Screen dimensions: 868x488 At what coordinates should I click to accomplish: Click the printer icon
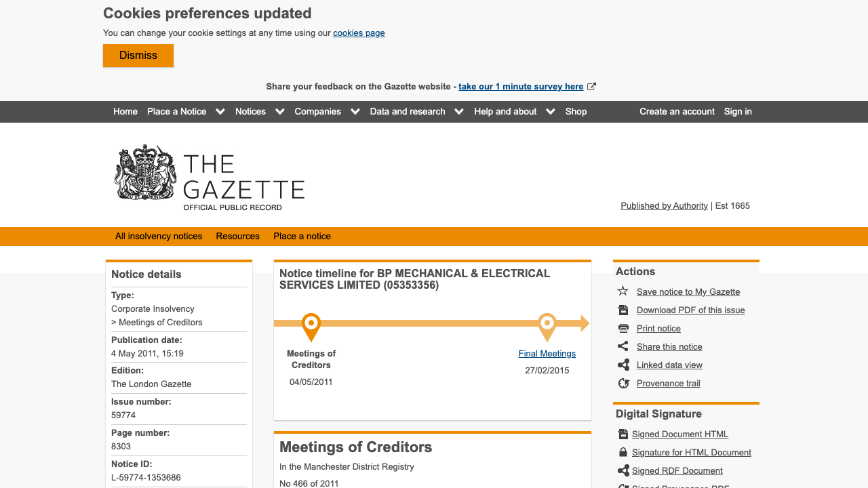(623, 328)
